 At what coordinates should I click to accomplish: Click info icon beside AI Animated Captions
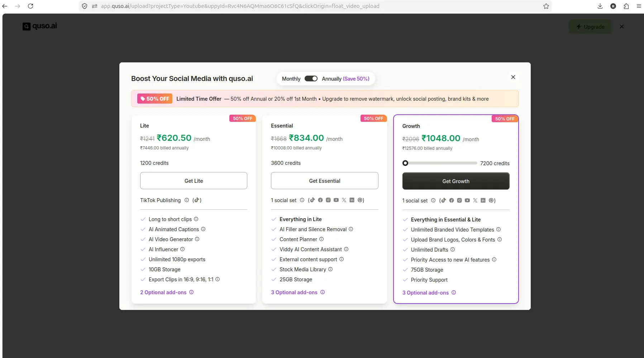pos(203,229)
